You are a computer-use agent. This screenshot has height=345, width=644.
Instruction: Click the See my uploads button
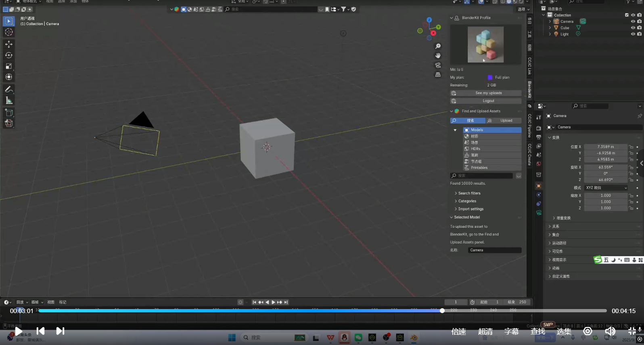click(488, 93)
